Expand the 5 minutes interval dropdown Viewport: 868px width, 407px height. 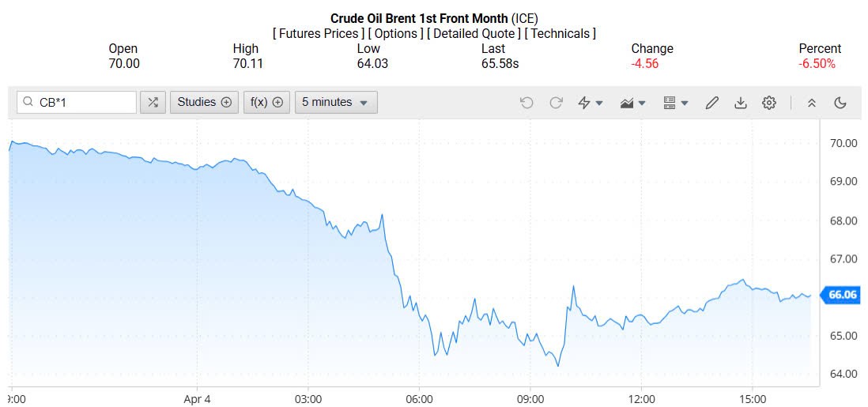pos(335,103)
